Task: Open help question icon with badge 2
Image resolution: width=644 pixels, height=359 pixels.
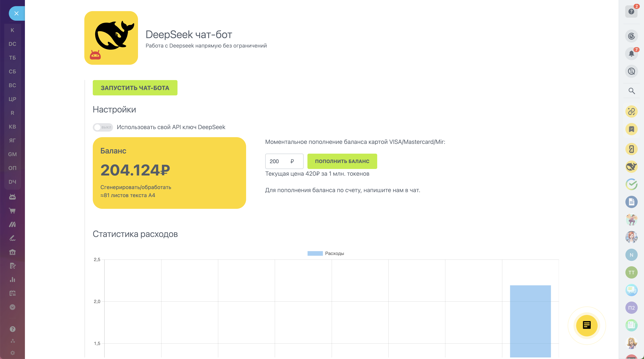Action: click(631, 11)
